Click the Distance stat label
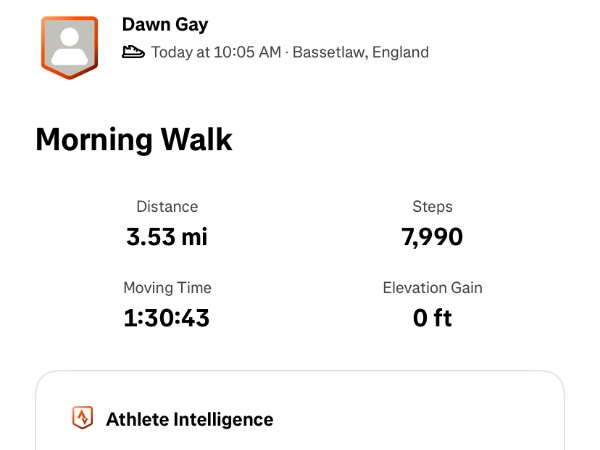Image resolution: width=600 pixels, height=450 pixels. pyautogui.click(x=167, y=207)
